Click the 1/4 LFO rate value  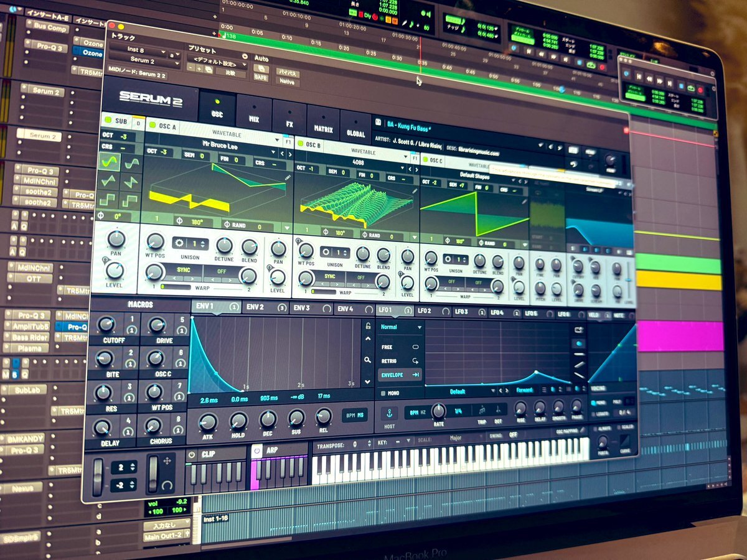pos(458,411)
